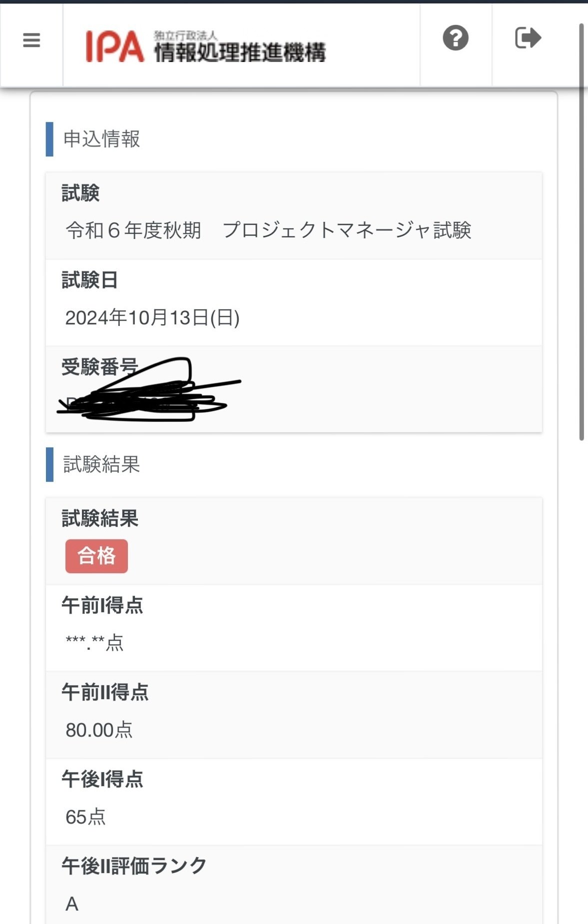Click the logout icon
The width and height of the screenshot is (588, 924).
[528, 38]
